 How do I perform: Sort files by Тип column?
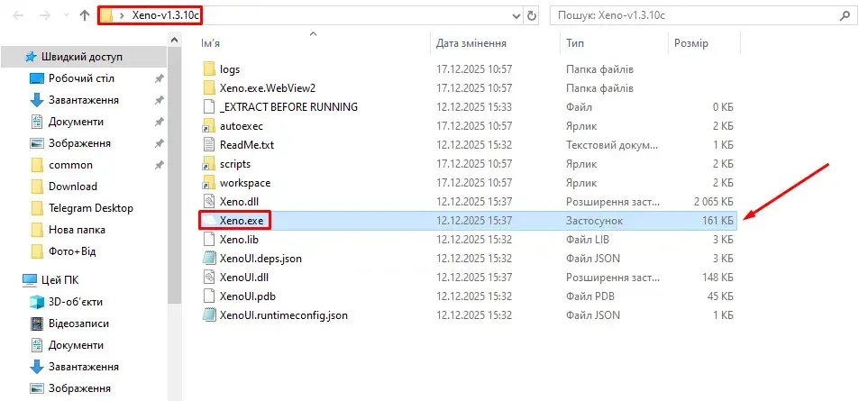pyautogui.click(x=574, y=43)
